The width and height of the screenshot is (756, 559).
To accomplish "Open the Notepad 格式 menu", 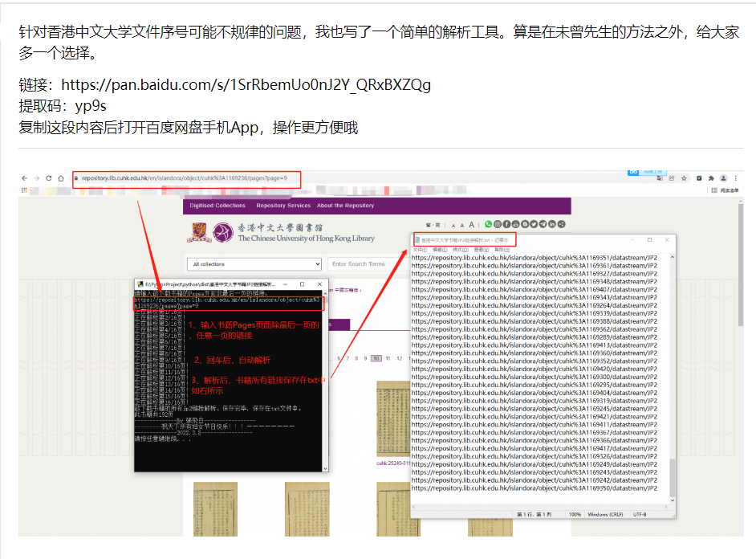I will pos(461,250).
